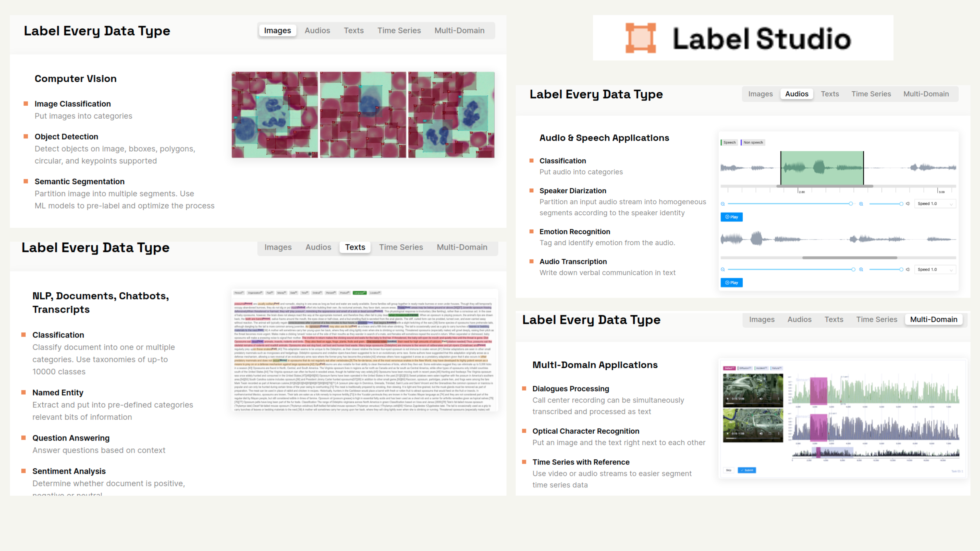Toggle the Non speech label

coord(753,143)
